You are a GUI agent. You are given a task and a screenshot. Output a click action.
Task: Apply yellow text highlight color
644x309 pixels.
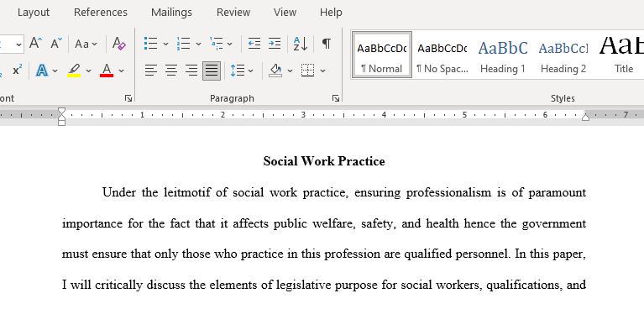point(74,71)
